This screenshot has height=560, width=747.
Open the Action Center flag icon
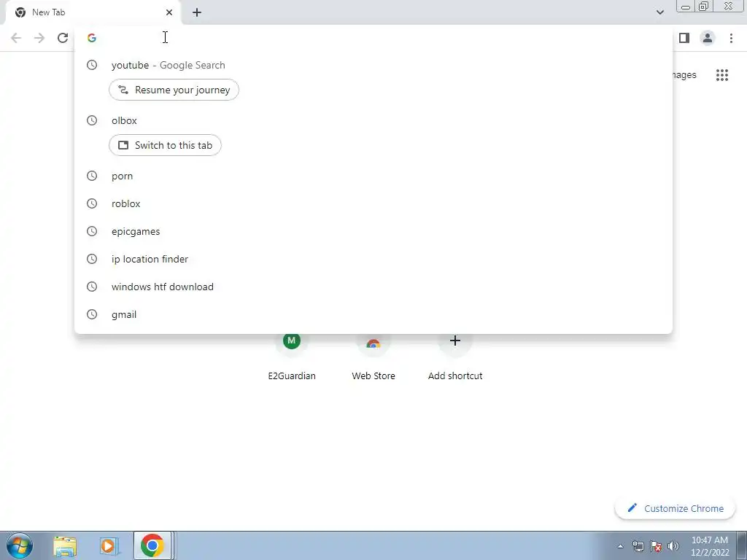(656, 547)
